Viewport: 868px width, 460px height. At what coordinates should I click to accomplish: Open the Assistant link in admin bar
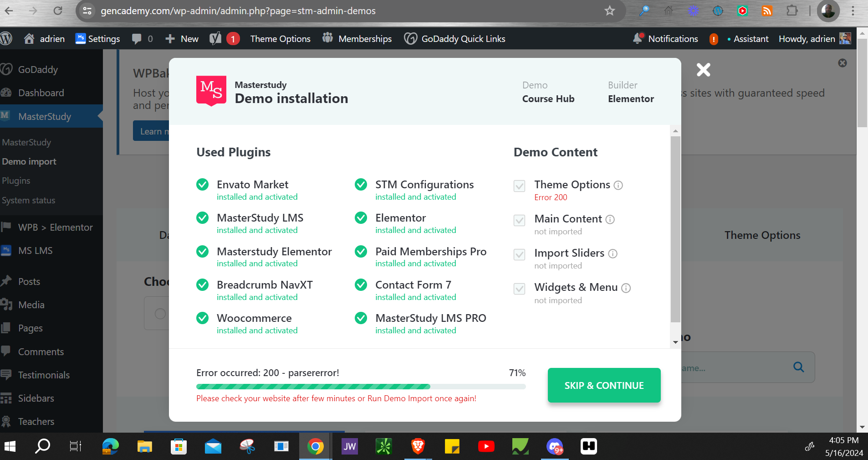pyautogui.click(x=748, y=39)
